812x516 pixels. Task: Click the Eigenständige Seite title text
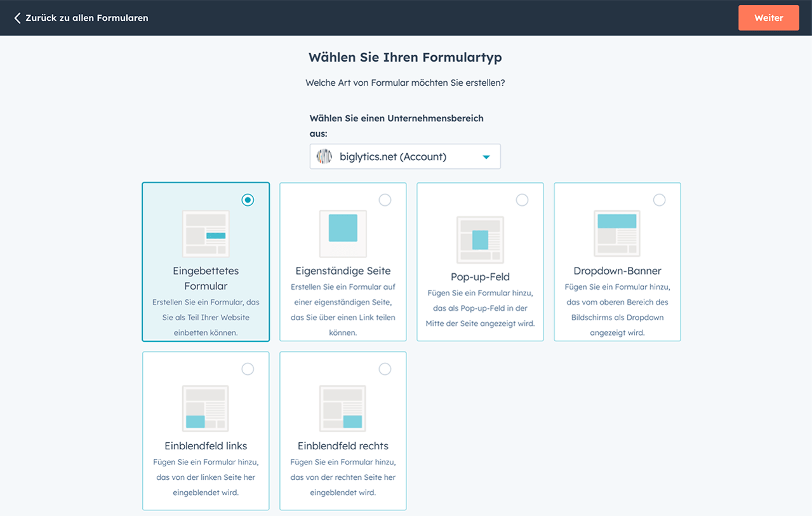pos(343,271)
